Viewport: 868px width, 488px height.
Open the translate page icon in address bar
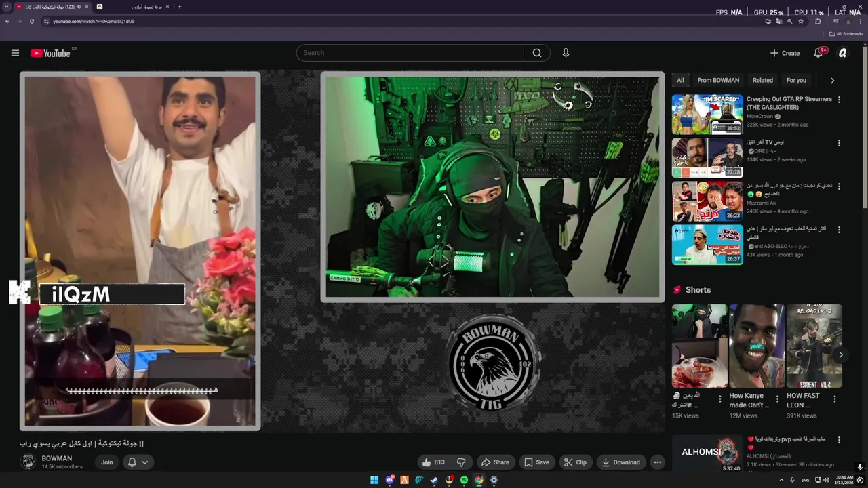[778, 21]
